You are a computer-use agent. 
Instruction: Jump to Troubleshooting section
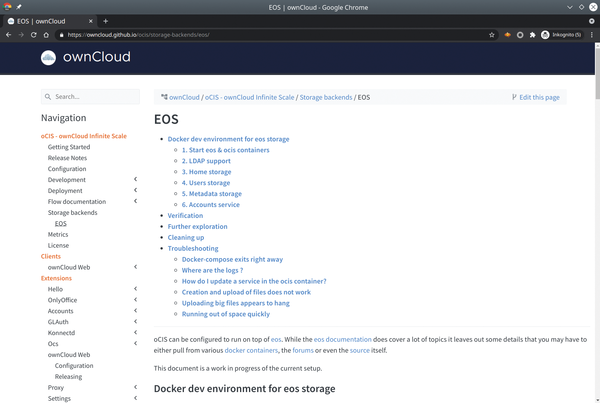coord(193,248)
